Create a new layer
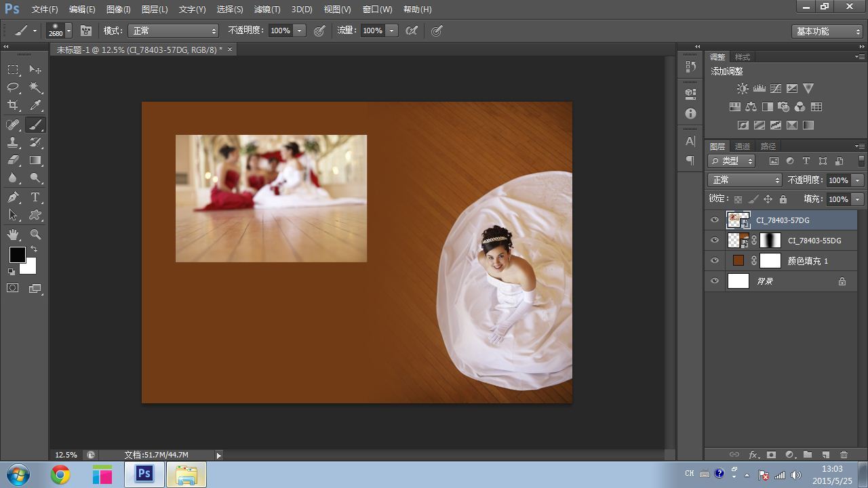This screenshot has width=868, height=488. click(x=825, y=455)
